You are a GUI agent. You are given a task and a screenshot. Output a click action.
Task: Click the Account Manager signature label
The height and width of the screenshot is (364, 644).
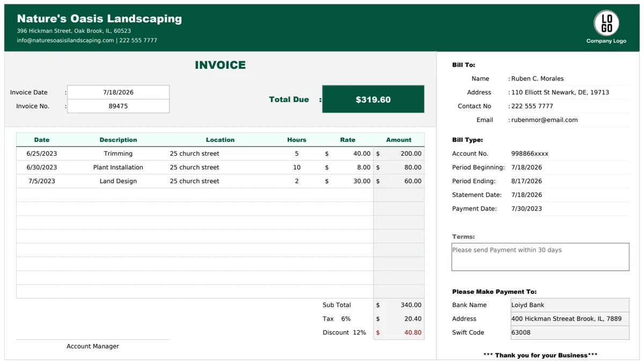(x=93, y=346)
